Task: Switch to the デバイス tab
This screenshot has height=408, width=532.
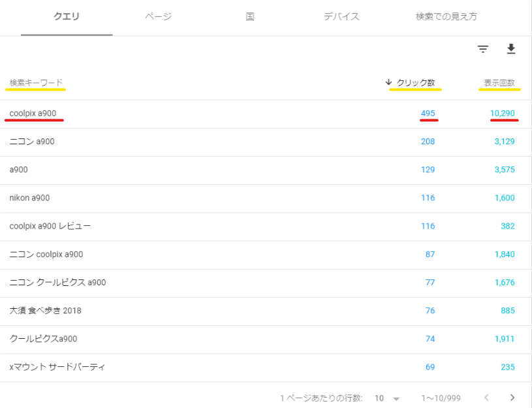Action: tap(341, 16)
